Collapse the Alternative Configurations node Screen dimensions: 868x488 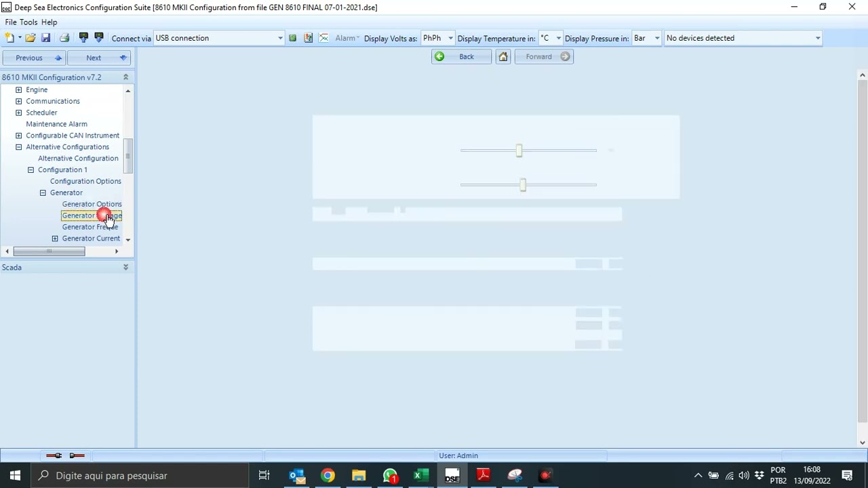click(x=19, y=147)
